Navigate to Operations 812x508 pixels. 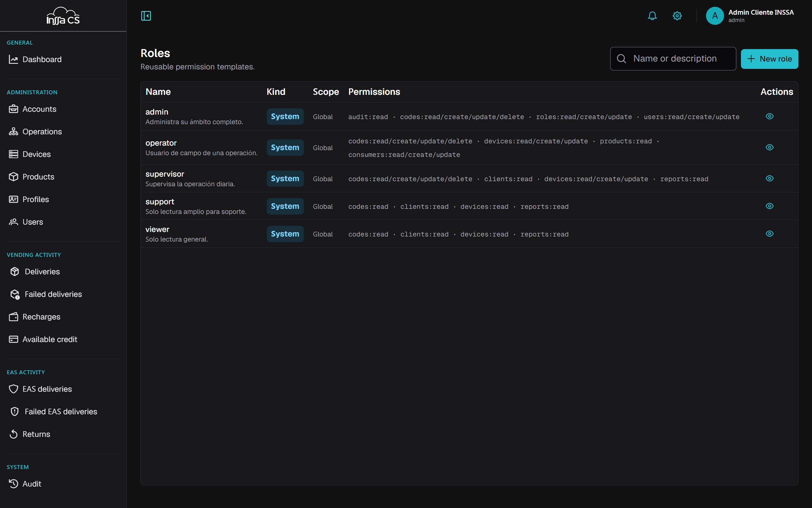[x=63, y=132]
